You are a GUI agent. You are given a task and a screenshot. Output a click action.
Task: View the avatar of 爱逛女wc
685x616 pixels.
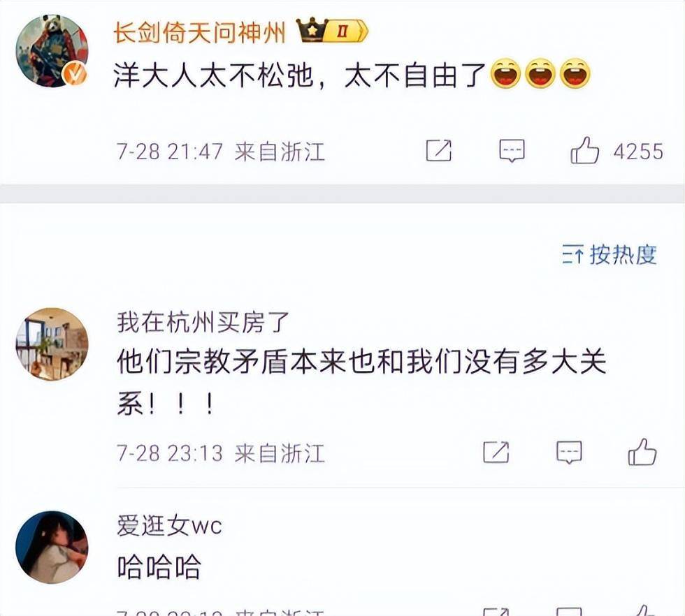52,547
